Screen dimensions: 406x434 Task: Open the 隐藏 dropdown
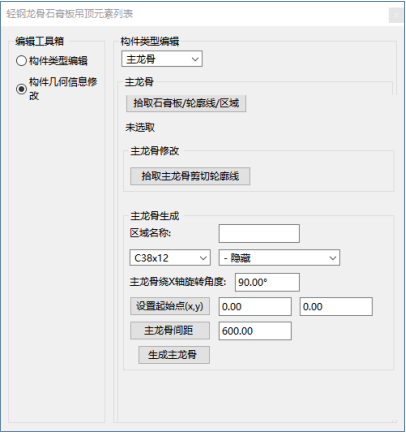[279, 258]
